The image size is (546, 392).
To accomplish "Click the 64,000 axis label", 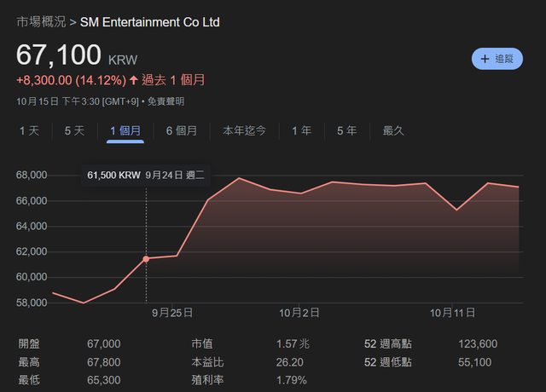I will point(32,226).
